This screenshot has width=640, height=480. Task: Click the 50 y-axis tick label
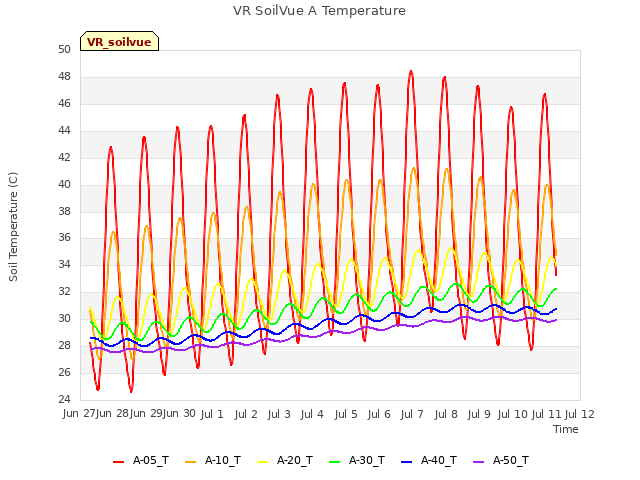pyautogui.click(x=64, y=49)
